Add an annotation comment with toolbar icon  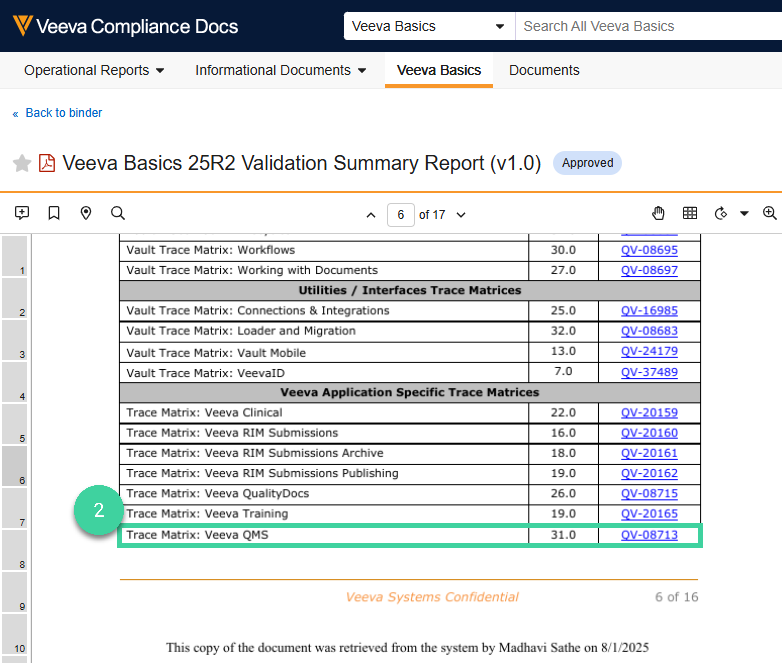pyautogui.click(x=22, y=213)
